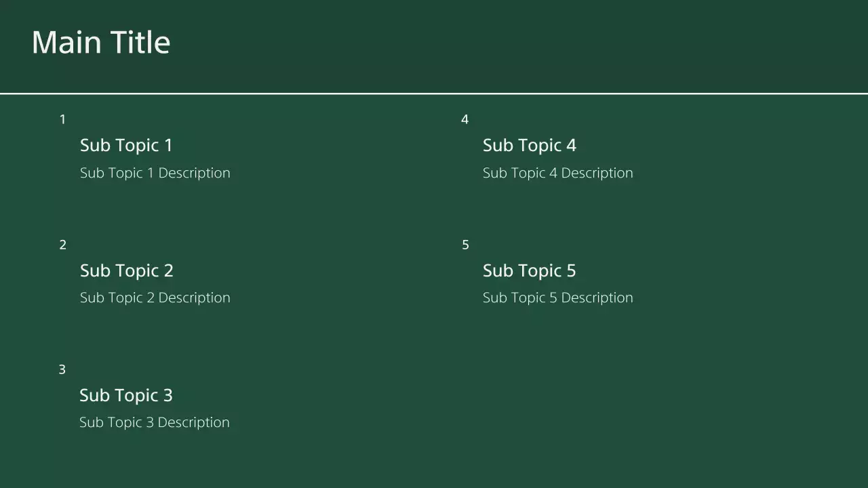Click the Sub Topic 3 heading
868x488 pixels.
[x=125, y=395]
